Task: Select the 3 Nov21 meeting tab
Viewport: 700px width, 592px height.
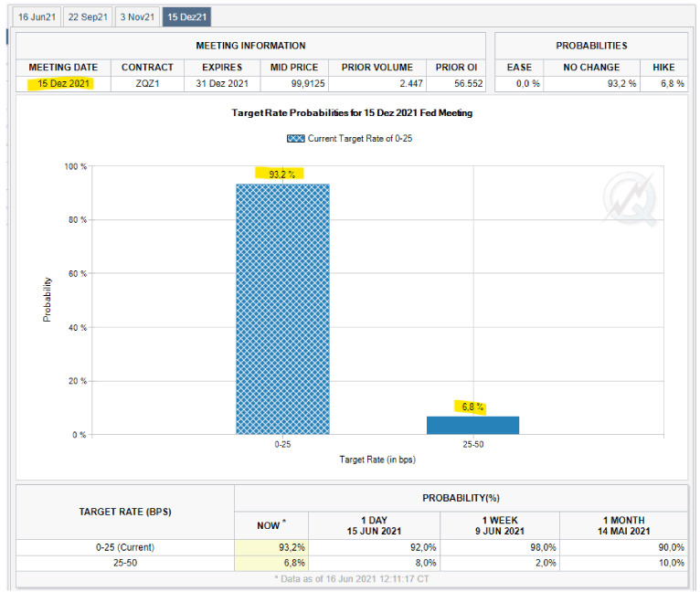Action: point(136,16)
